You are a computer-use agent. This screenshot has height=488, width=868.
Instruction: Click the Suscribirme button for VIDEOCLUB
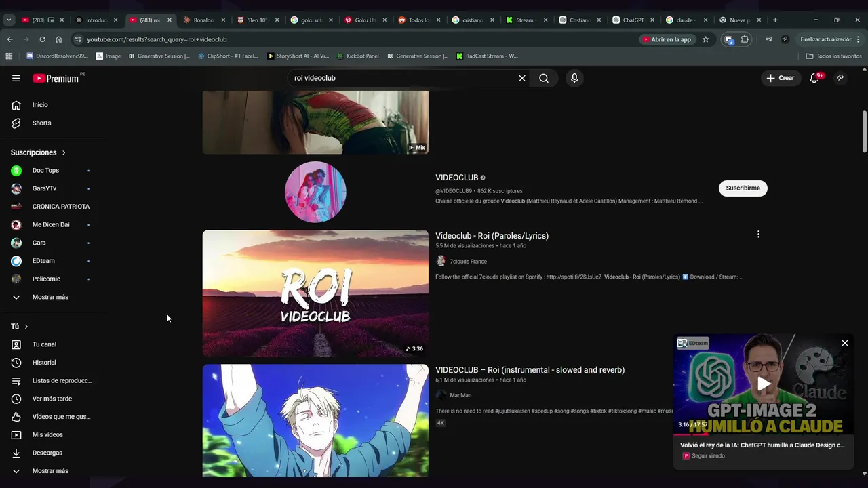coord(743,188)
